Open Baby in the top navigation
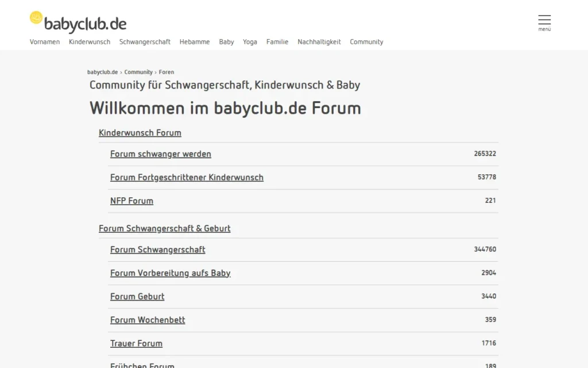Viewport: 588px width, 368px height. (226, 41)
